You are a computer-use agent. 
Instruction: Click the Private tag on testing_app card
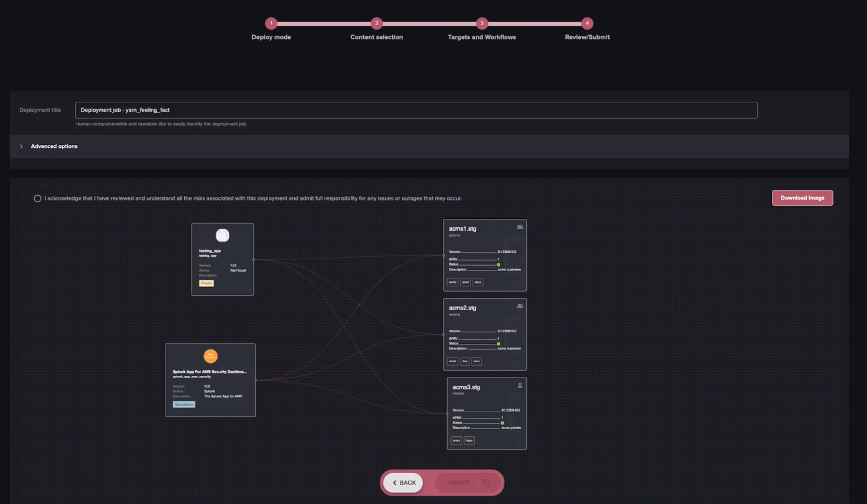(206, 283)
